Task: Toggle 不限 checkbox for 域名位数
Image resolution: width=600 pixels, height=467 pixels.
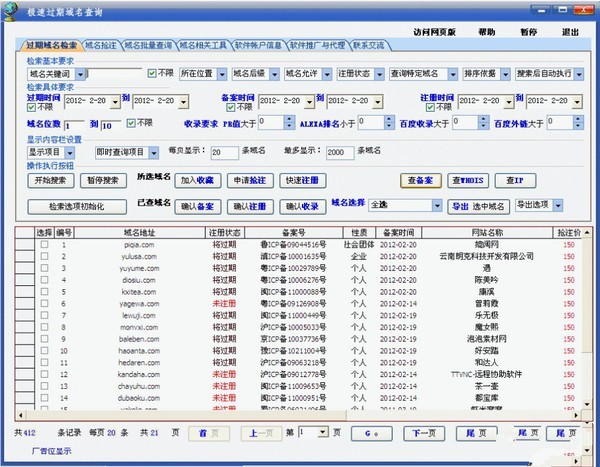Action: point(131,123)
